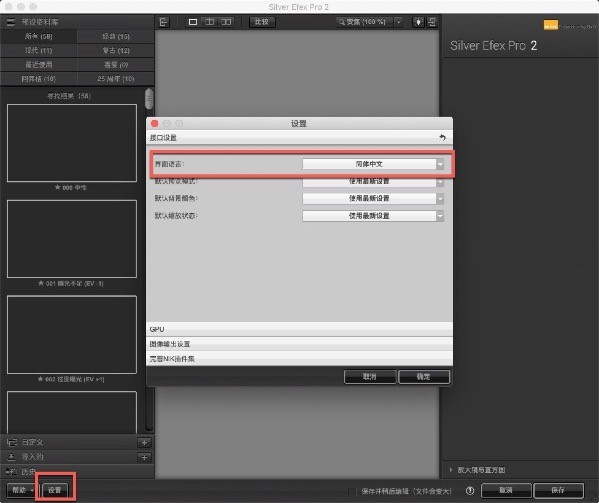Select the 最近使用 preset category
This screenshot has height=503, width=599.
click(x=39, y=65)
